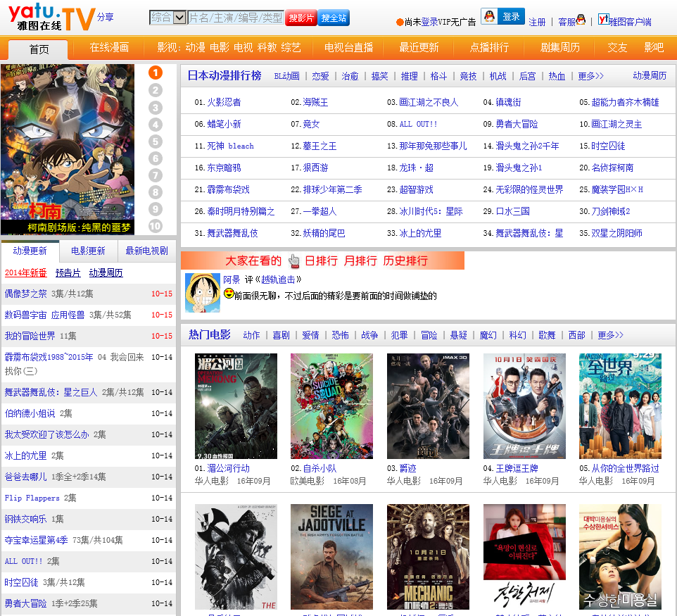
Task: Click the QQ penguin login icon
Action: coord(489,16)
